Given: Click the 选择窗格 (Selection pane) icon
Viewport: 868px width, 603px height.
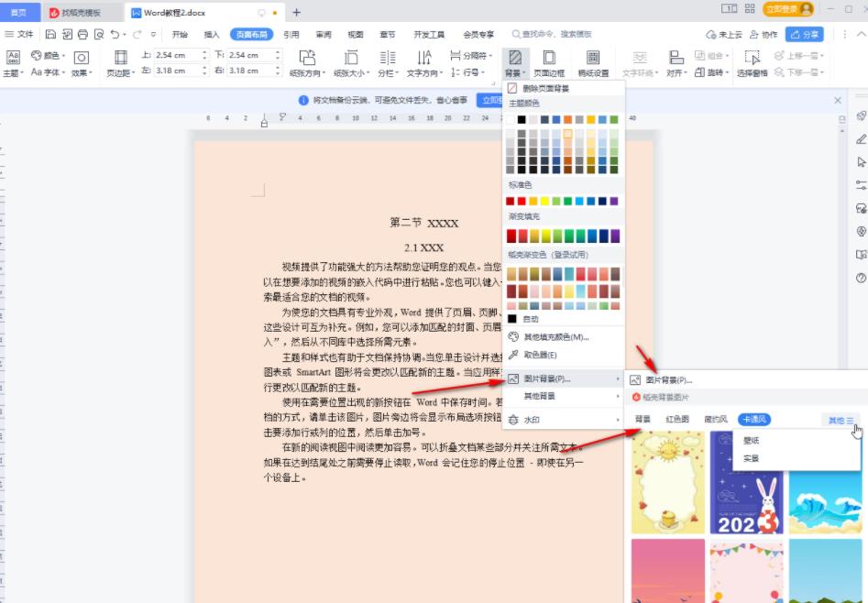Looking at the screenshot, I should tap(752, 60).
